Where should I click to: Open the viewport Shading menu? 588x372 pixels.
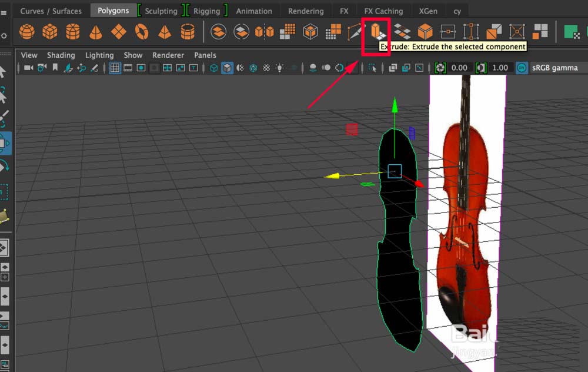point(61,55)
